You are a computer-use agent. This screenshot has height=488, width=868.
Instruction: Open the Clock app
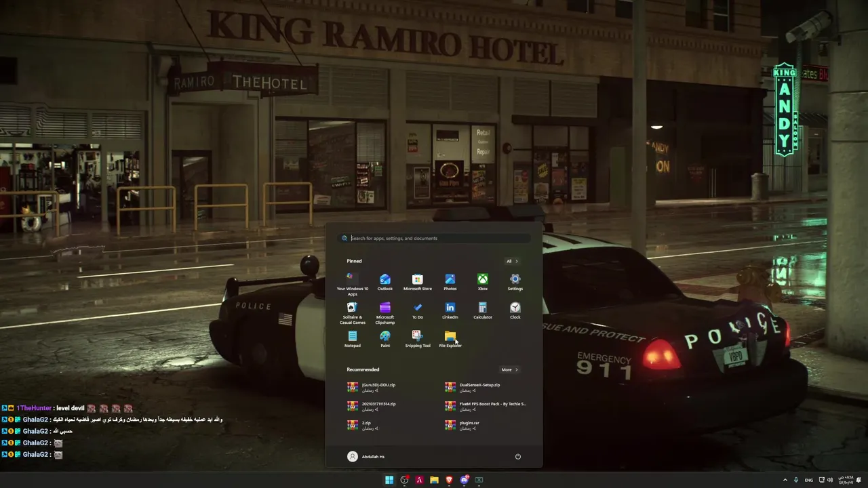[x=515, y=311]
